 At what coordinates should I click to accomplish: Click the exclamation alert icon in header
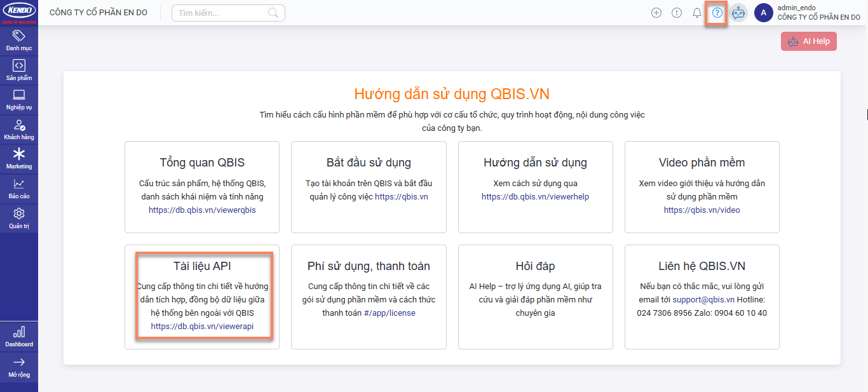677,13
